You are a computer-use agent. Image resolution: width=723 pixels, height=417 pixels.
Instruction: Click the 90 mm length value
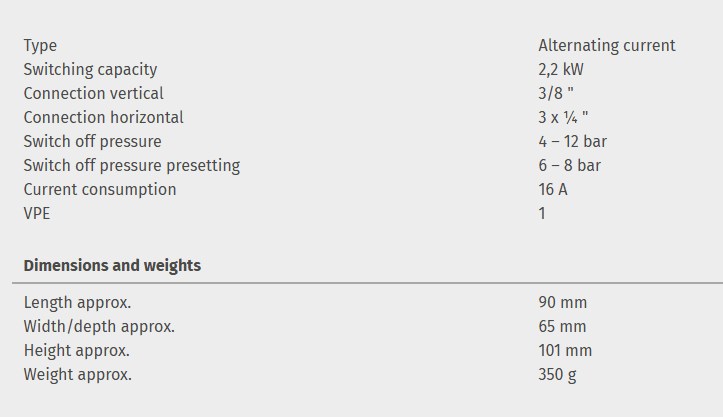click(562, 302)
